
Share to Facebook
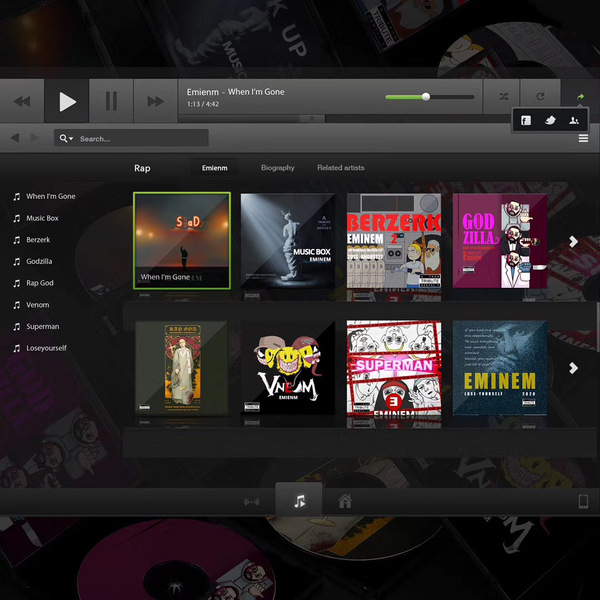coord(526,121)
